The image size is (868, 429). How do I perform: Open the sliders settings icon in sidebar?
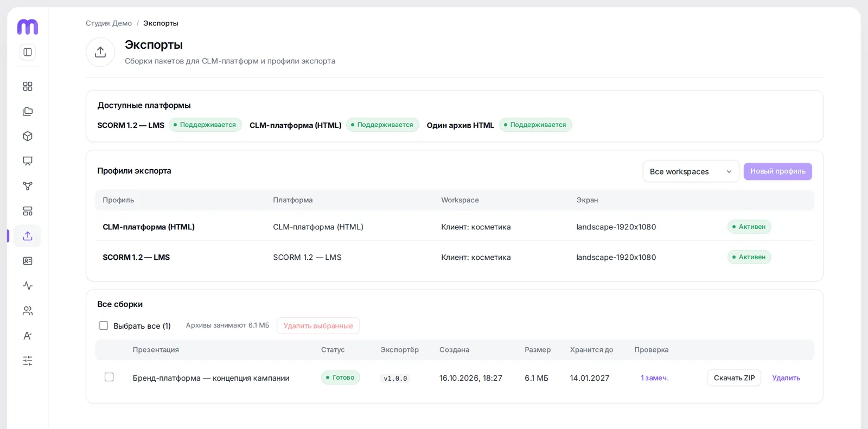[x=28, y=361]
